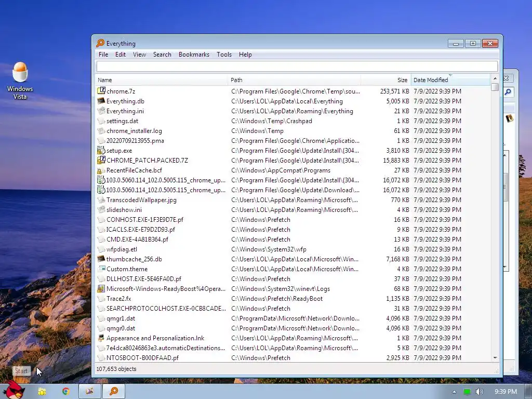Screen dimensions: 532x399
Task: Click the green network tray icon
Action: (x=467, y=392)
